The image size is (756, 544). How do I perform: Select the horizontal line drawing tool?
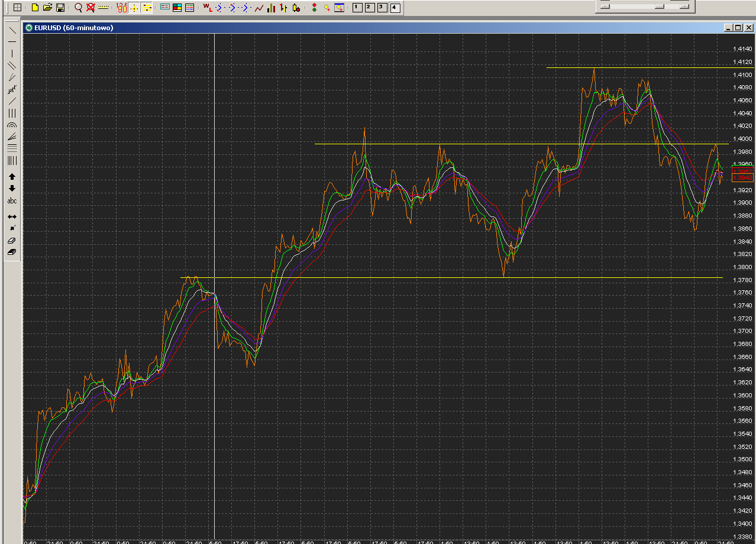12,41
